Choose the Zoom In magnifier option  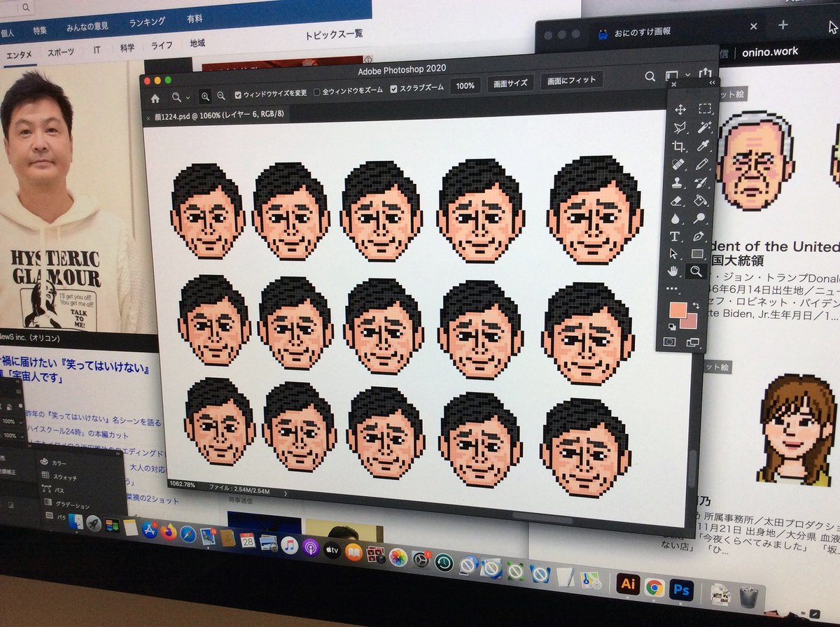tap(205, 97)
